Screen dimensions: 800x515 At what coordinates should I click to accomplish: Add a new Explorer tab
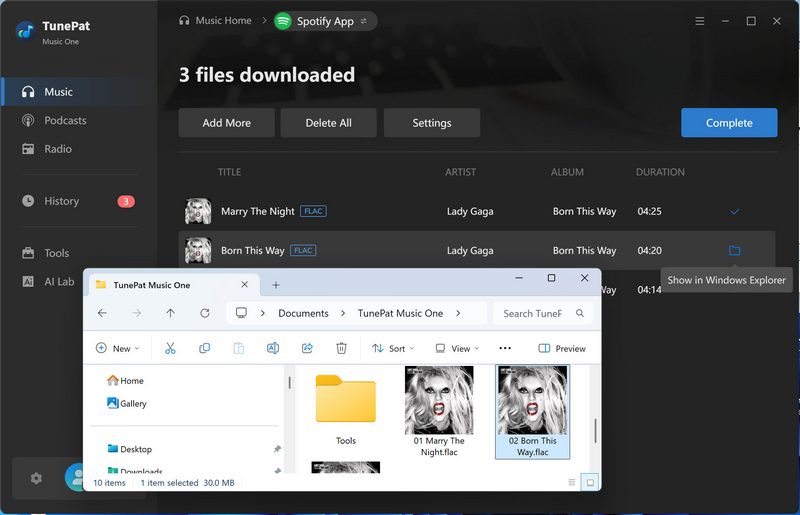[x=276, y=285]
